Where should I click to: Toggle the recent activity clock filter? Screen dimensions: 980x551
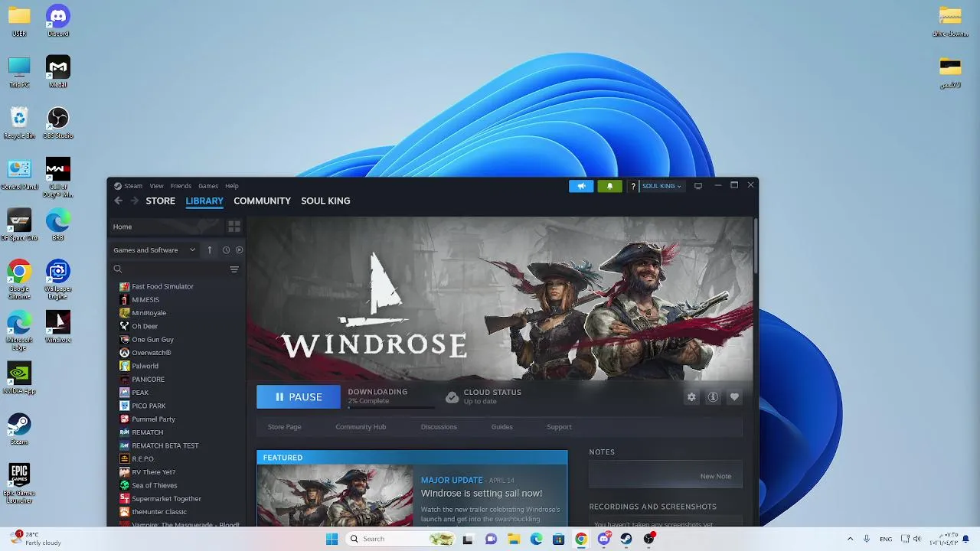click(226, 249)
